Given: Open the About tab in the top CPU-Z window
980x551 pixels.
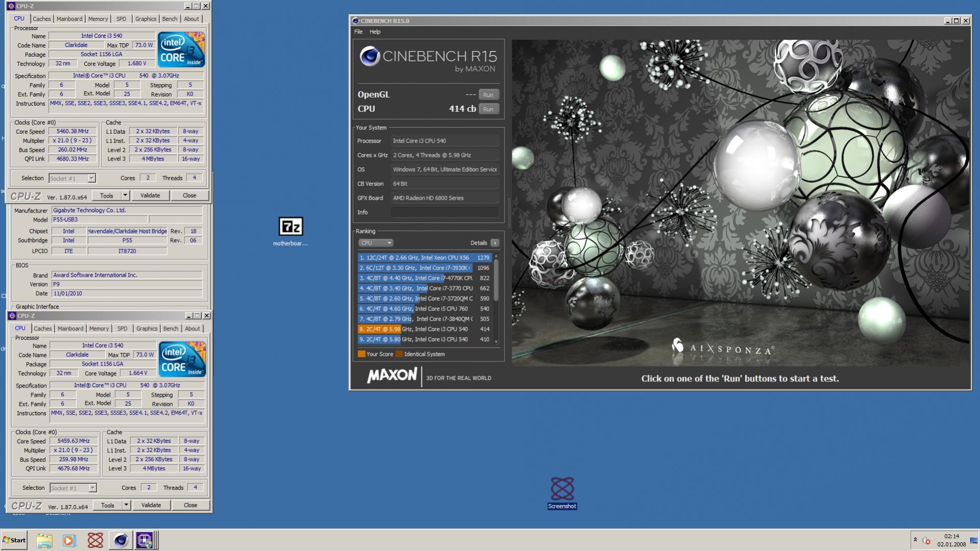Looking at the screenshot, I should [x=192, y=19].
